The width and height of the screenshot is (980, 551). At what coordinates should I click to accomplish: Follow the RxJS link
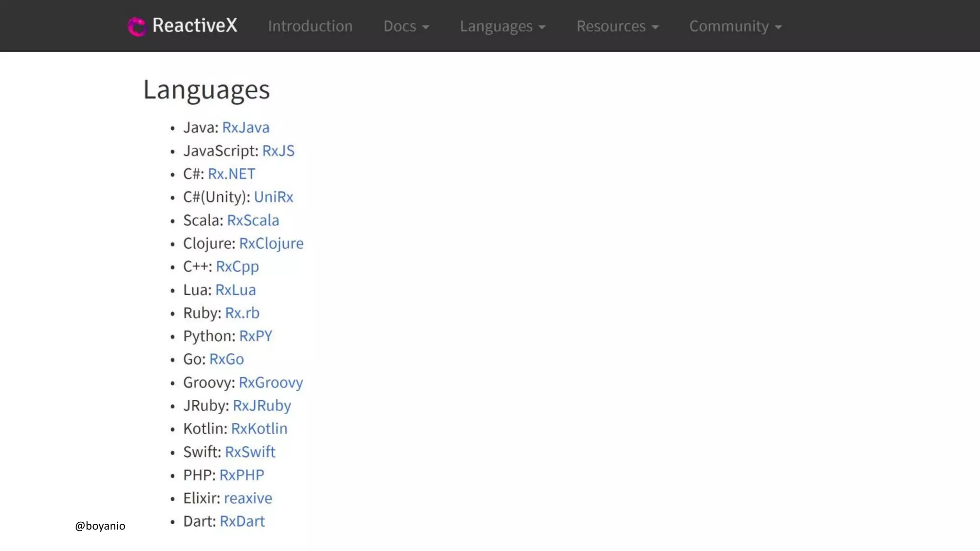pos(278,151)
